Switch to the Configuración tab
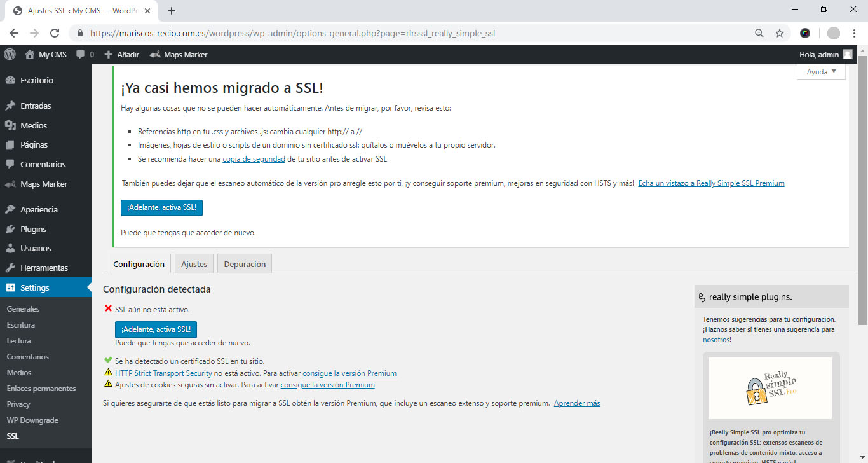This screenshot has width=868, height=463. (139, 264)
